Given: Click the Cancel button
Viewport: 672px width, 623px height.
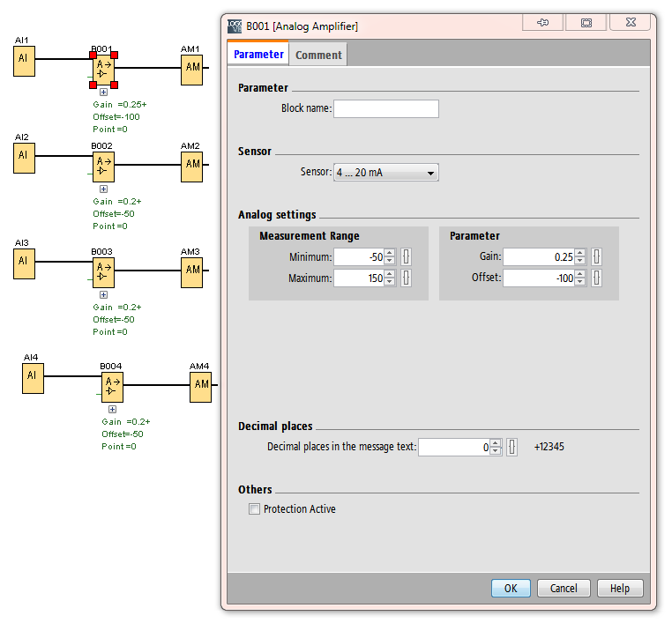Looking at the screenshot, I should click(x=564, y=588).
